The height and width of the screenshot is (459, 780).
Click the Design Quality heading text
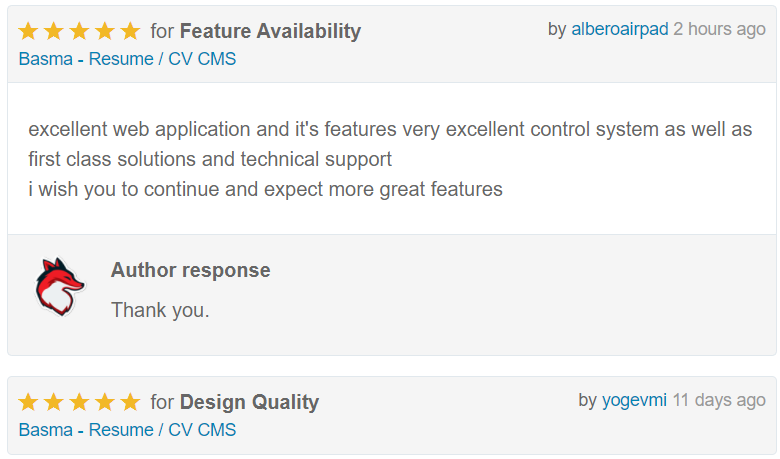[x=249, y=402]
